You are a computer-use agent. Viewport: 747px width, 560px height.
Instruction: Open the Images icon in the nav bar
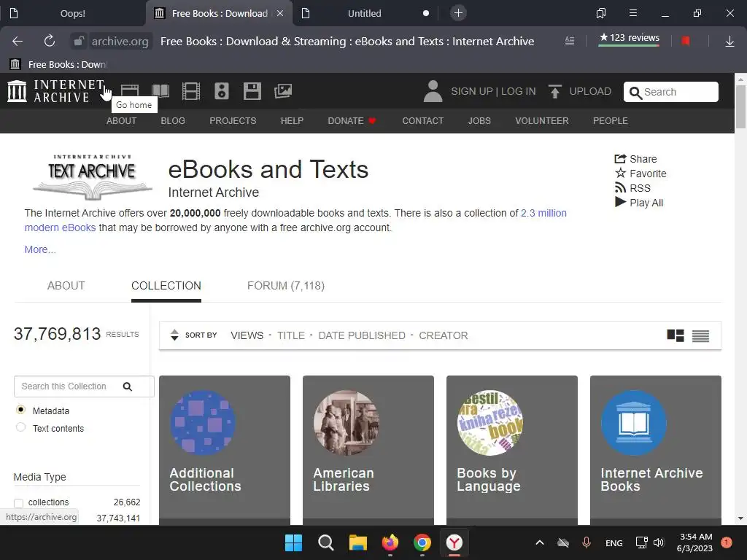click(x=283, y=91)
